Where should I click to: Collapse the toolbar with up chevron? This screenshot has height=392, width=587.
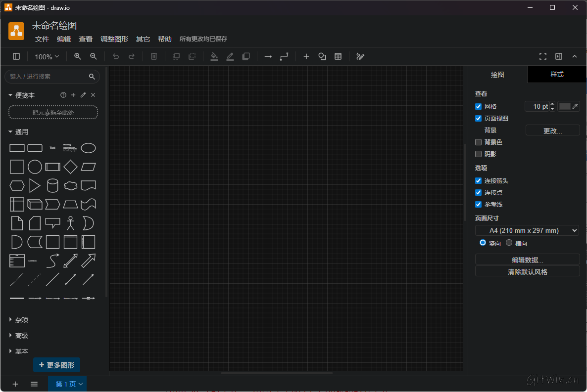click(575, 56)
